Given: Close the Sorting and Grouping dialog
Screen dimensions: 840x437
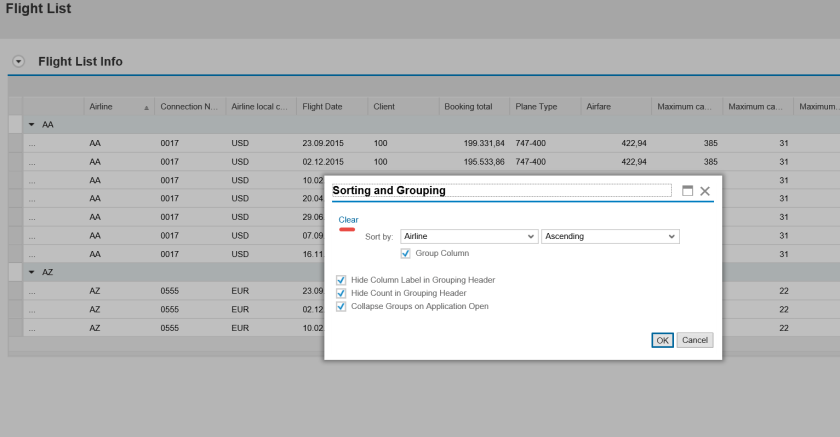Looking at the screenshot, I should point(705,190).
